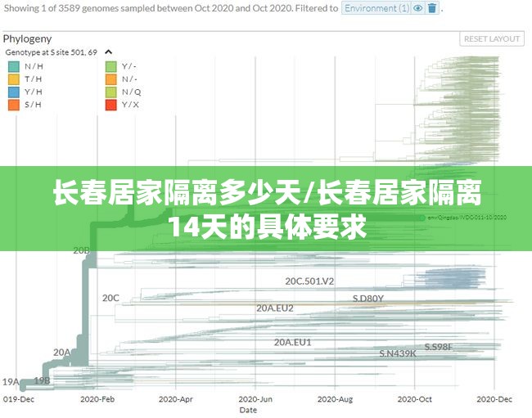
Task: Select the T / H yellow legend swatch
Action: coord(14,79)
